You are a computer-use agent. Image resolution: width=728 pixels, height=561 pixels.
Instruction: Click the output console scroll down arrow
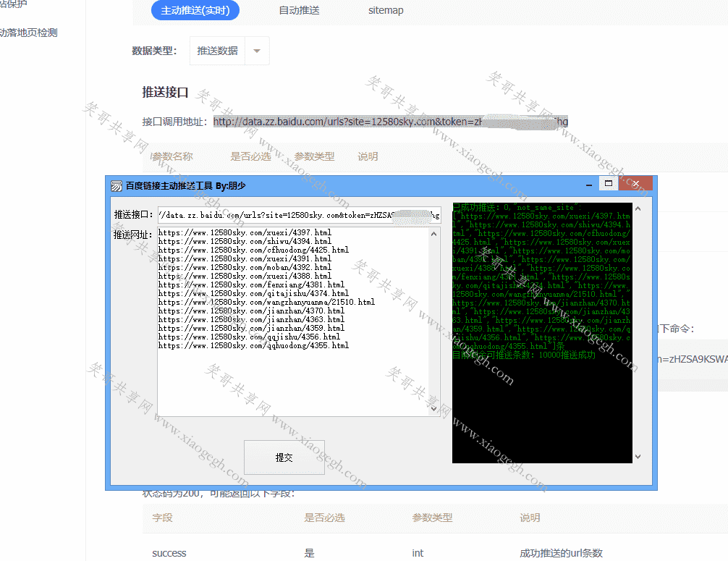coord(638,457)
